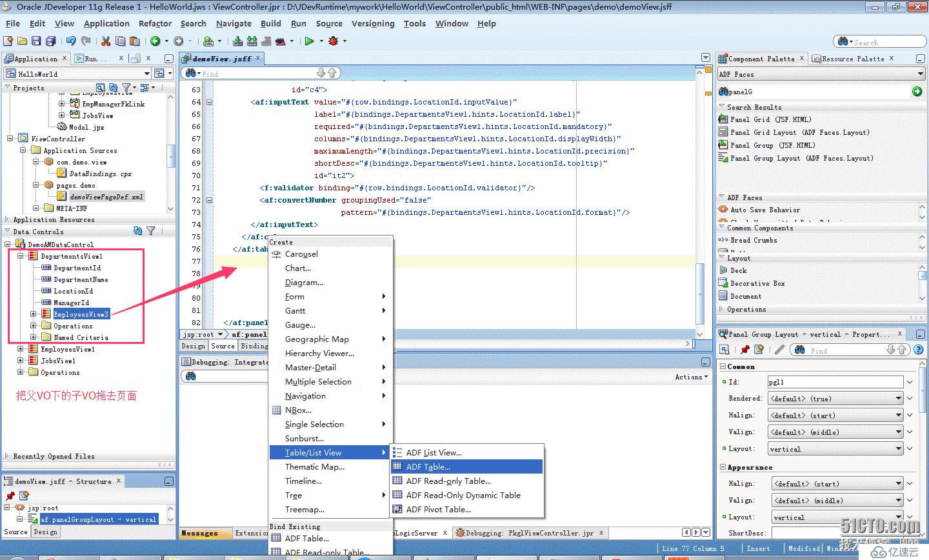Click the Save toolbar icon
This screenshot has height=560, width=929.
[x=36, y=41]
